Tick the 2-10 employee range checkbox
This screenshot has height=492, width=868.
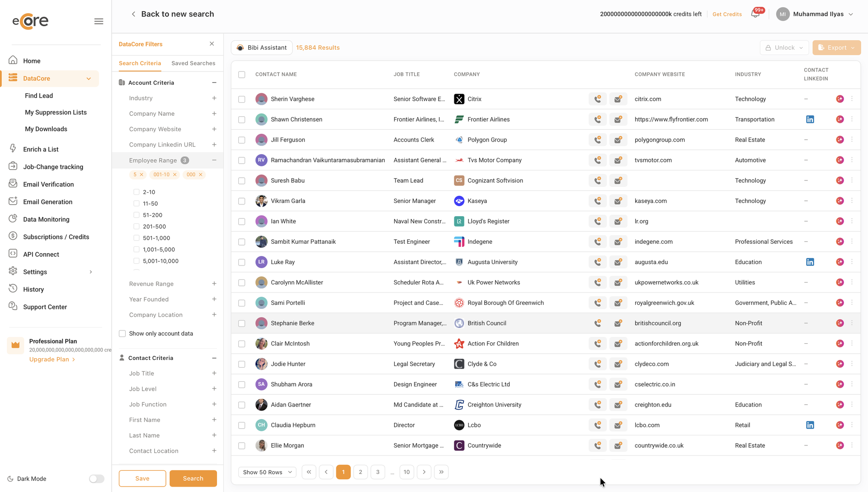pos(137,192)
